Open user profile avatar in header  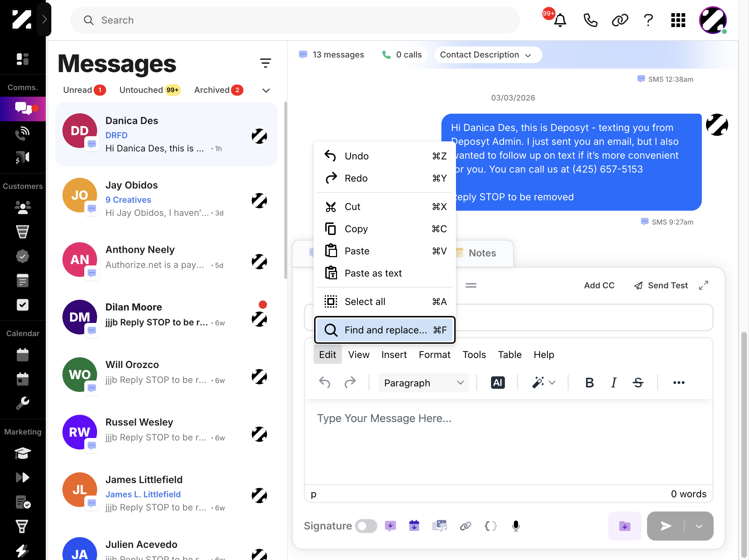pos(713,20)
